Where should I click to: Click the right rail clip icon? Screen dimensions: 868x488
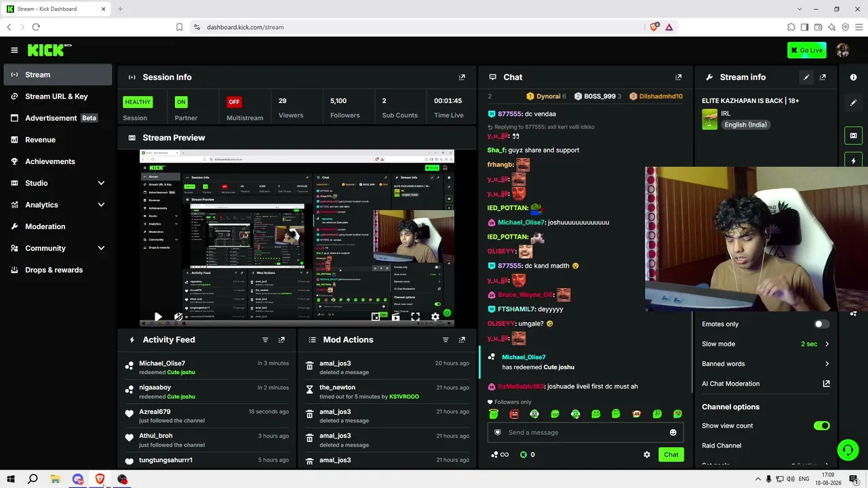[x=853, y=136]
